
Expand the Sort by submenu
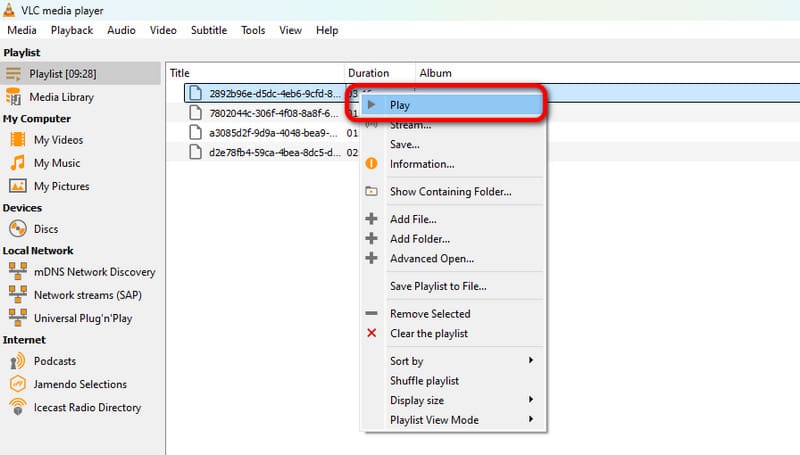pyautogui.click(x=460, y=361)
